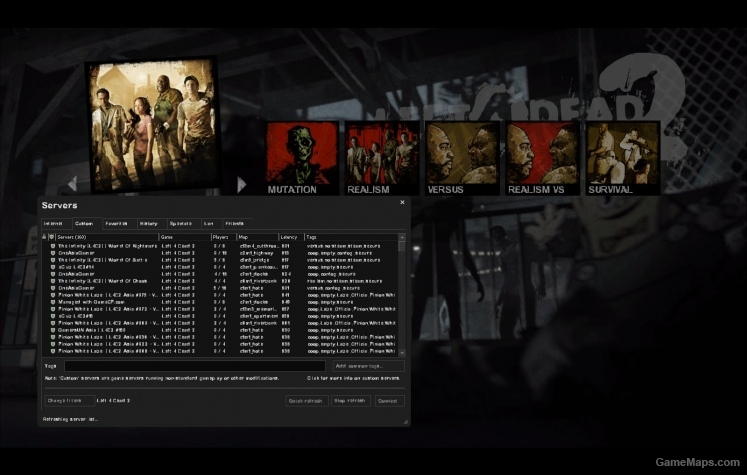Select the Survival game mode tile
The width and height of the screenshot is (747, 475).
tap(623, 158)
